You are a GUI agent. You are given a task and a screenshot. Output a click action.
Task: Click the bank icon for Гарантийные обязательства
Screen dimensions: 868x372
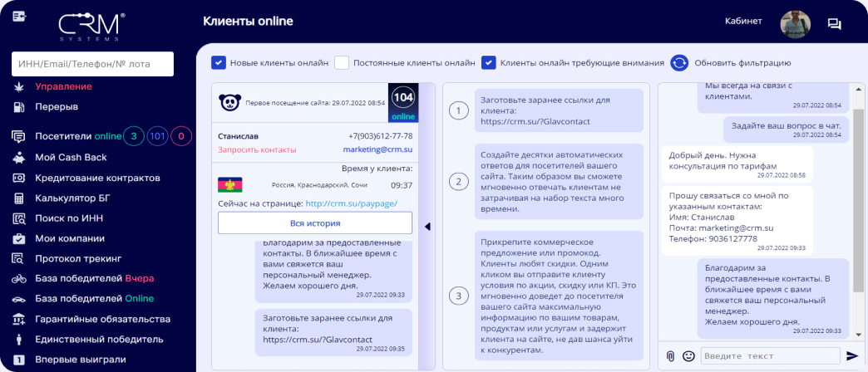tap(19, 319)
